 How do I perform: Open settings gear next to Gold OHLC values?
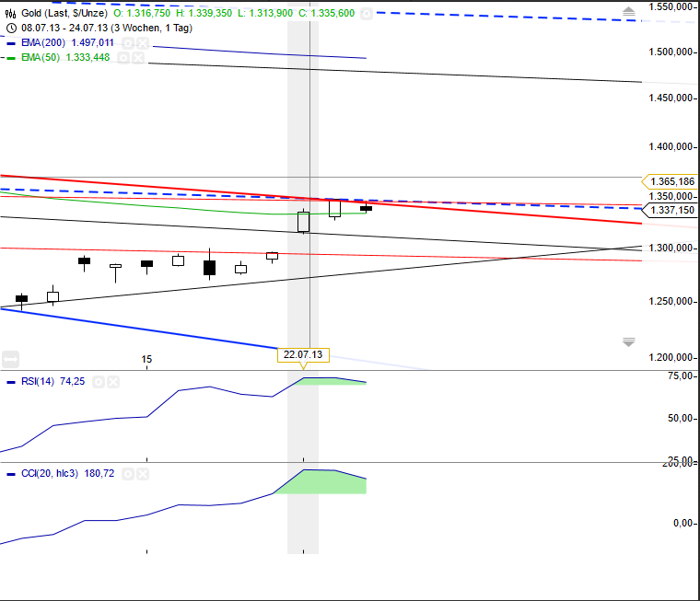click(366, 14)
